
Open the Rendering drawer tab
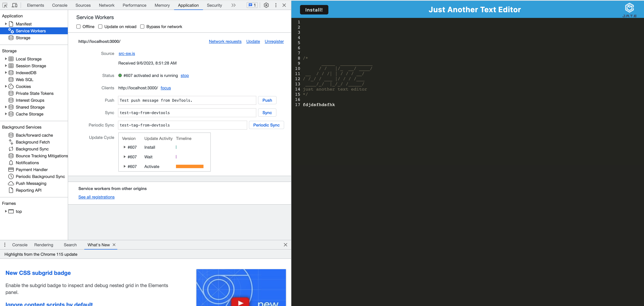44,245
